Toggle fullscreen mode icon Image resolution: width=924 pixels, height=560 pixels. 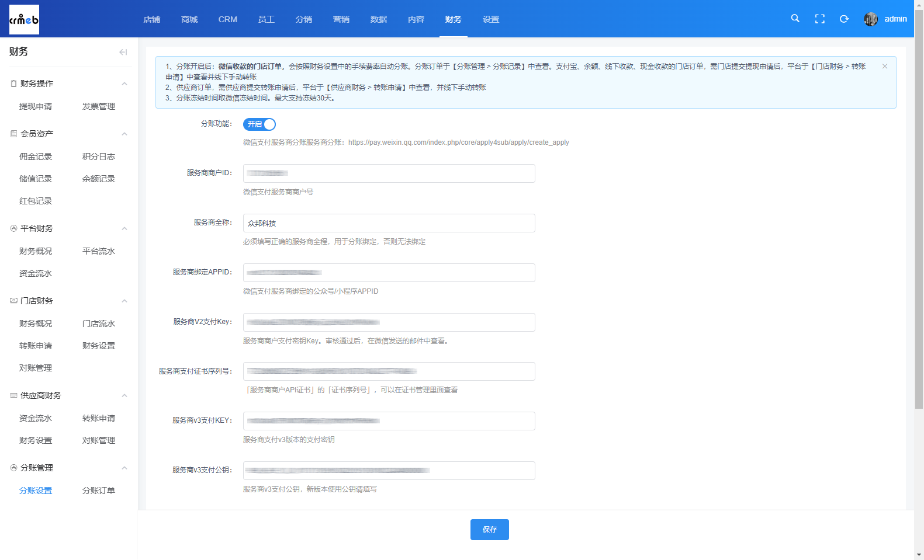(819, 19)
